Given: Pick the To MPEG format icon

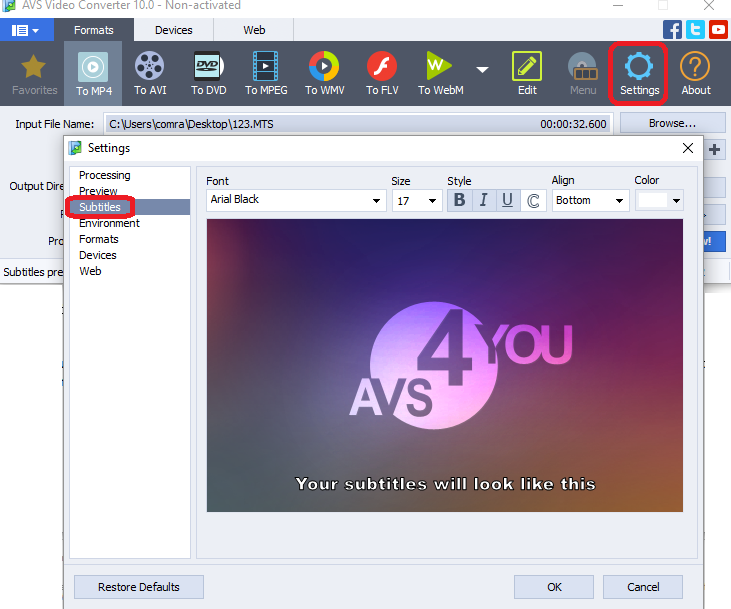Looking at the screenshot, I should pos(266,74).
